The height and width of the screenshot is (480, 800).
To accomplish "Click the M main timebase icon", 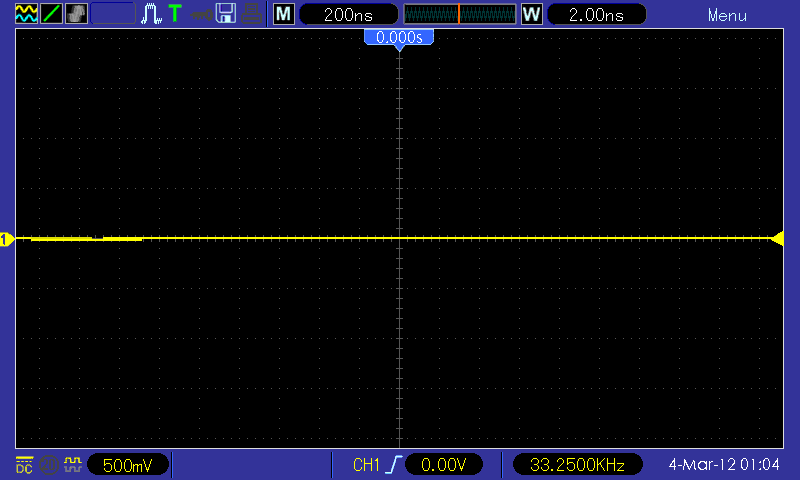I will click(x=284, y=14).
